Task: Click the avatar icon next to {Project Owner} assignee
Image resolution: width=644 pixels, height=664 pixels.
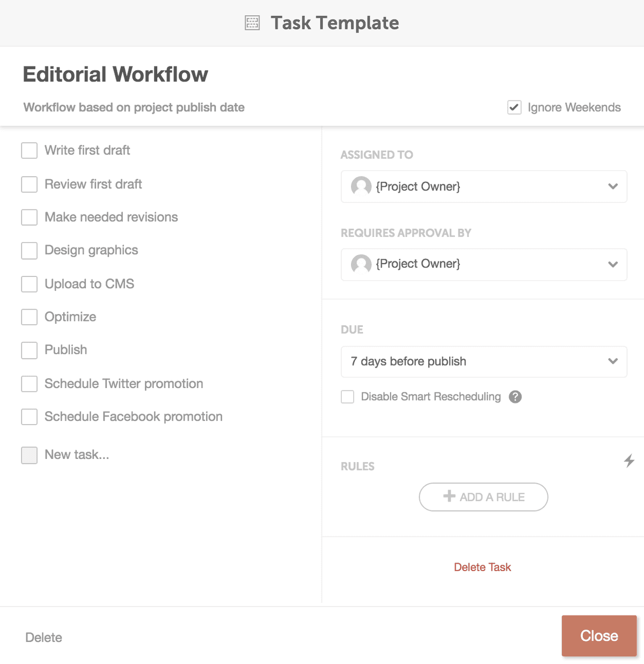Action: point(361,186)
